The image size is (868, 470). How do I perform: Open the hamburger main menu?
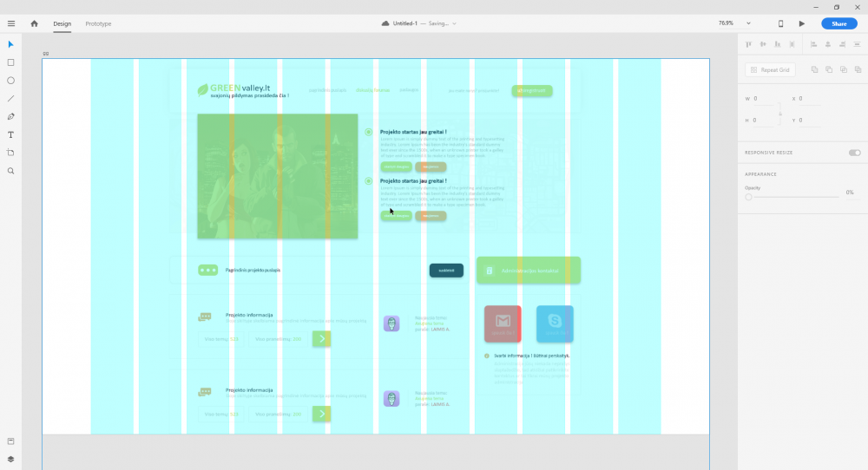point(11,23)
